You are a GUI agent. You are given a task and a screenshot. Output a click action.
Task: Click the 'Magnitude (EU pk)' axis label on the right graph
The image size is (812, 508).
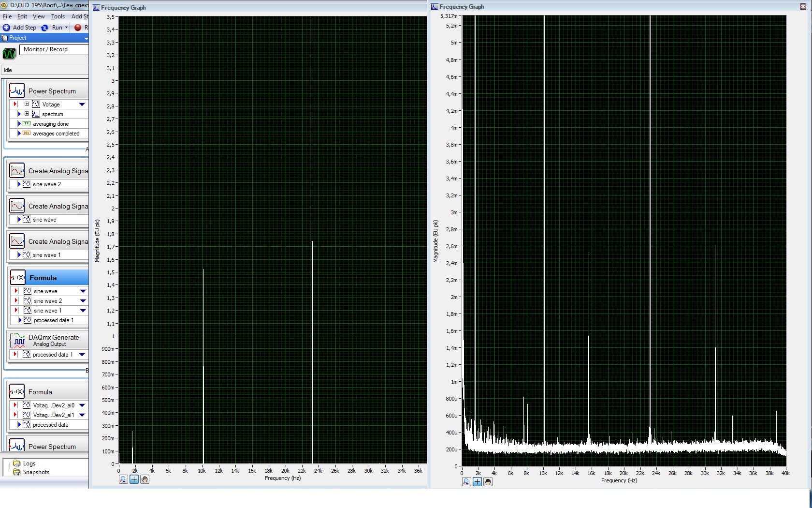(x=435, y=241)
